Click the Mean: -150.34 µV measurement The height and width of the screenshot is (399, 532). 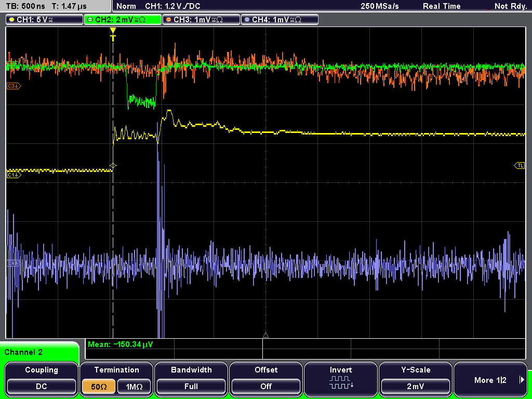pos(120,344)
